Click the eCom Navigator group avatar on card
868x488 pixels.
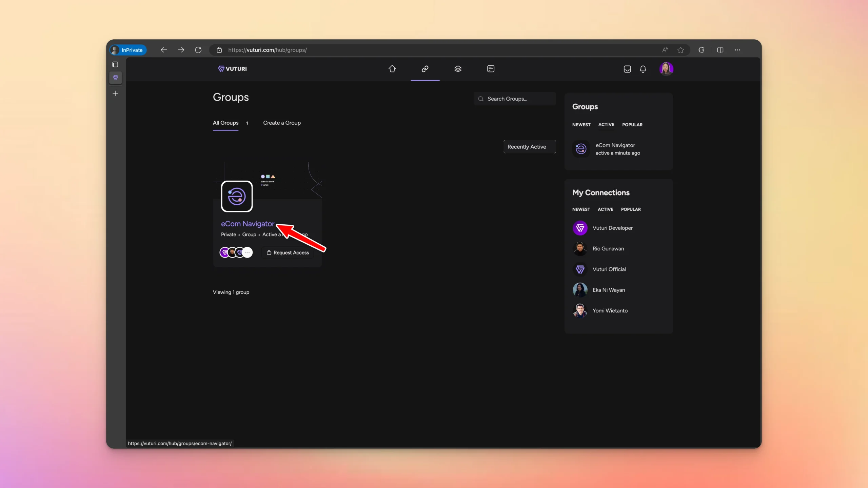(237, 197)
